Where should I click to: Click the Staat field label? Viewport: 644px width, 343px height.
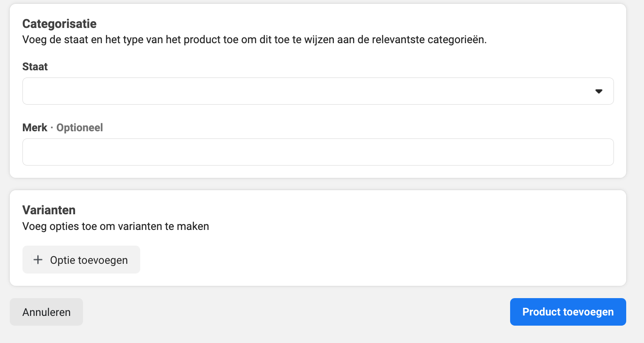coord(35,66)
